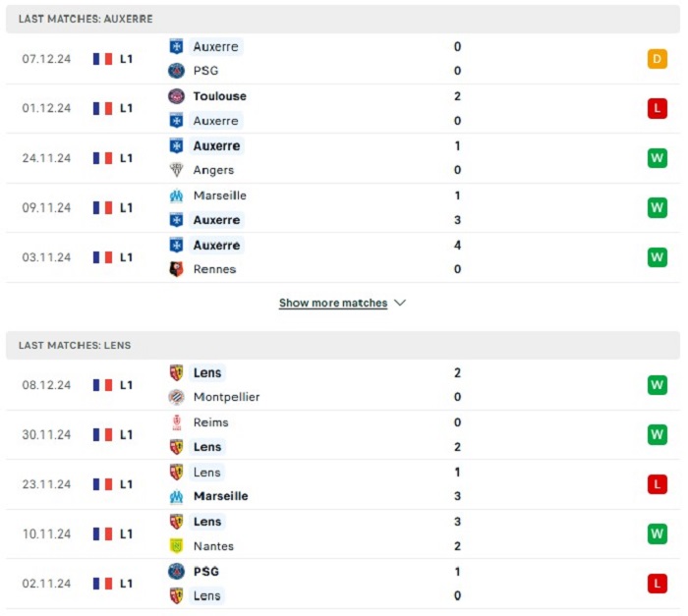Click the green W badge for Lens vs Montpellier
This screenshot has height=616, width=688.
[x=657, y=385]
